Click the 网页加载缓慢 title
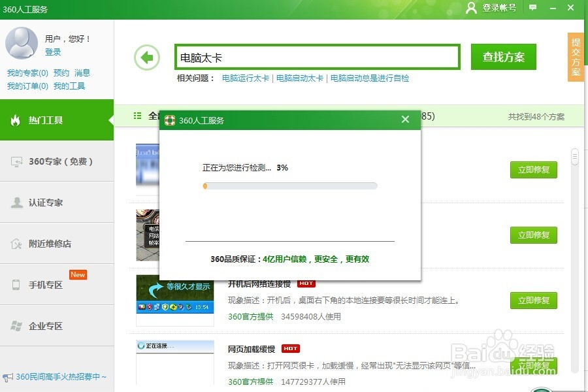This screenshot has width=588, height=392. coord(252,350)
